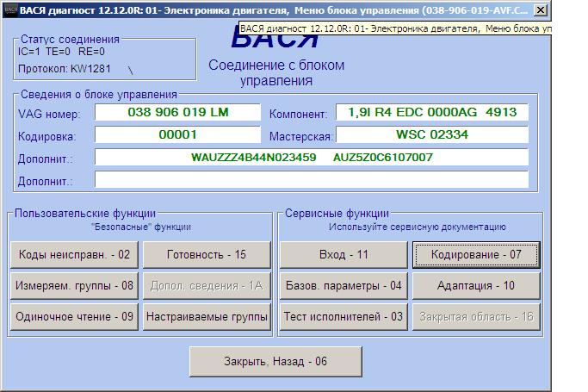Close the window with the X button
The width and height of the screenshot is (588, 392).
(x=541, y=10)
